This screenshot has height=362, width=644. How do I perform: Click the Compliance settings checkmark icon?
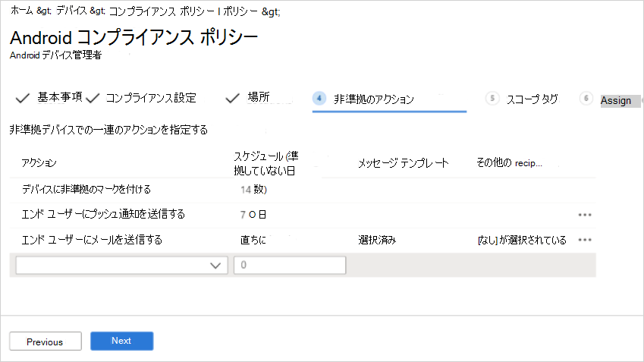click(93, 98)
